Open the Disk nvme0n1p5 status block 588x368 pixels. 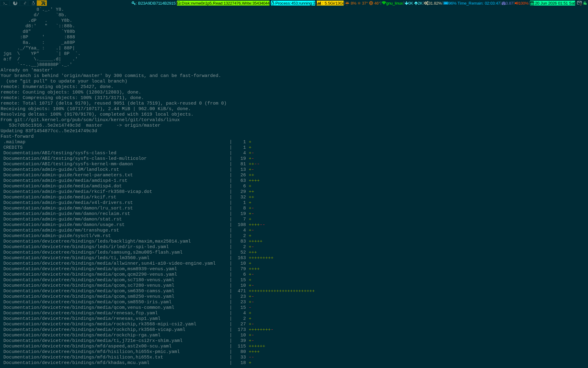(223, 3)
